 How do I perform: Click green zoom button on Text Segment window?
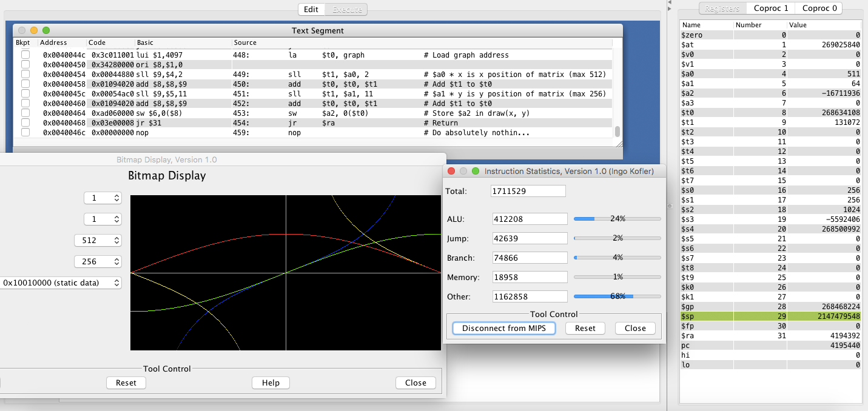(46, 30)
